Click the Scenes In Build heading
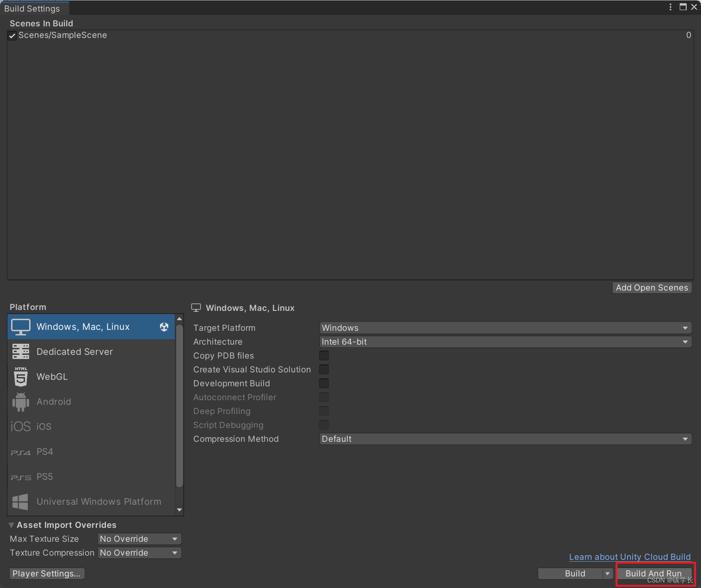701x588 pixels. (x=42, y=24)
